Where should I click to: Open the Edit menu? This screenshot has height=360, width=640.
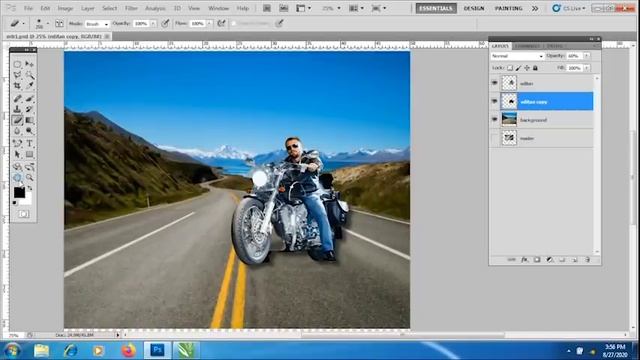coord(45,8)
